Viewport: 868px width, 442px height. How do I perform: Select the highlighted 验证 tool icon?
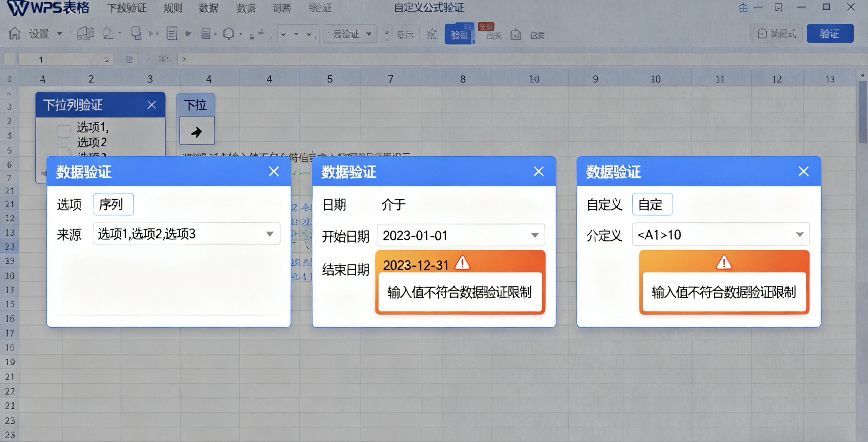(x=459, y=34)
